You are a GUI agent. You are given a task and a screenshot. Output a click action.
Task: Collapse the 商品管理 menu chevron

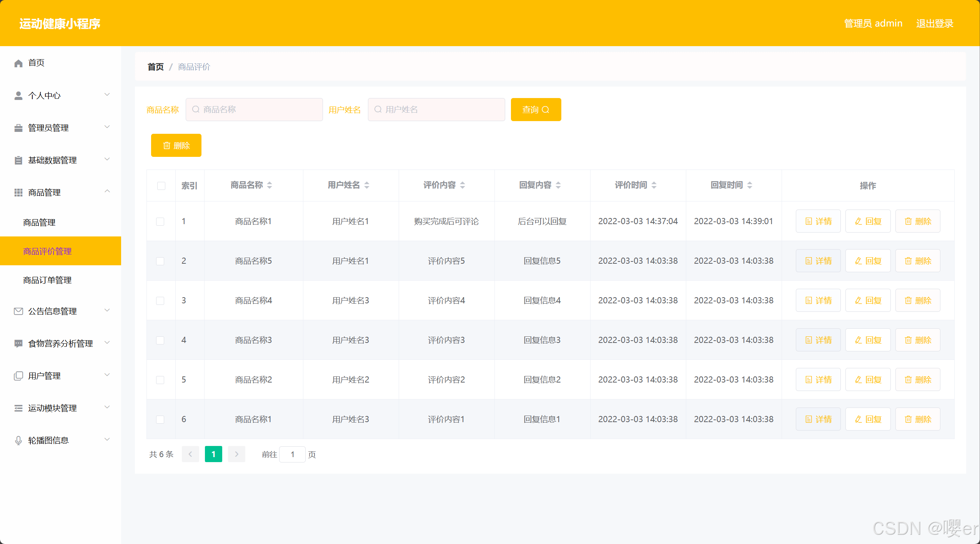click(x=107, y=192)
